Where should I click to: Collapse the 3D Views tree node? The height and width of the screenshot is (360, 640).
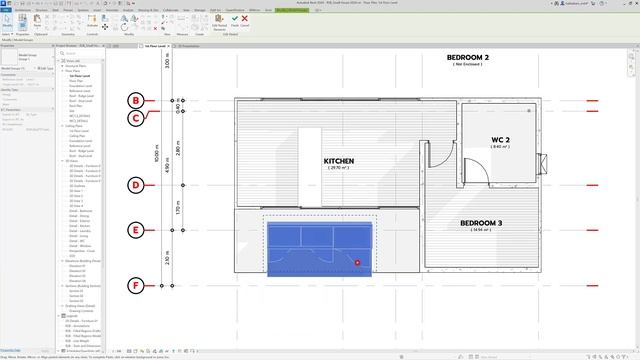pos(62,161)
